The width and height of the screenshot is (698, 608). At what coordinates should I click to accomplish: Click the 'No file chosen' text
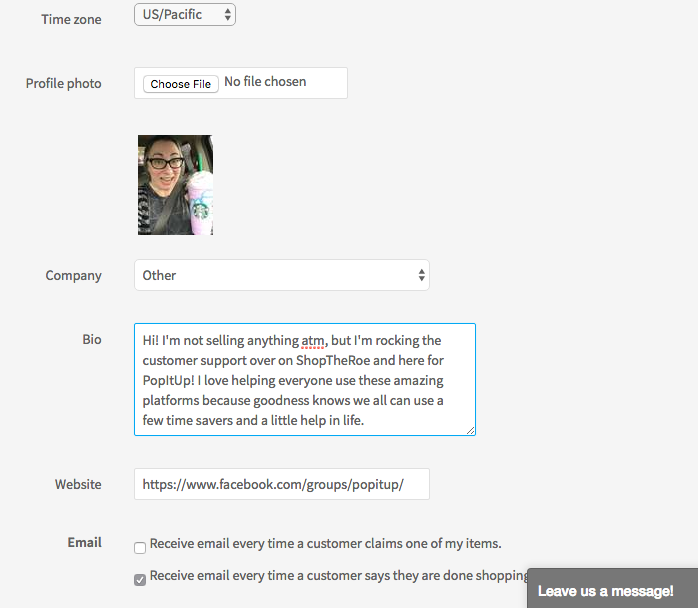pos(265,81)
